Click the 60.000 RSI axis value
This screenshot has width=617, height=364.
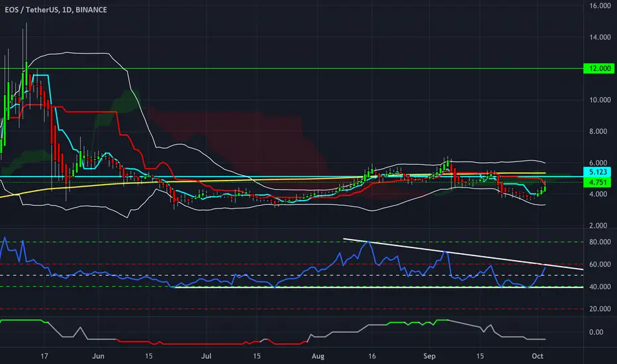click(600, 265)
